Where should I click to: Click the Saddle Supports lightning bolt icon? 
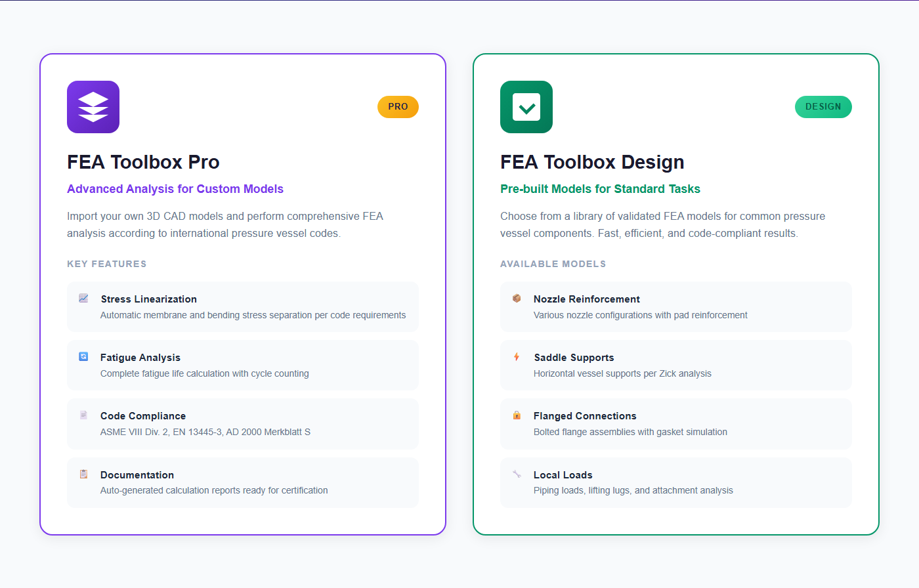517,356
